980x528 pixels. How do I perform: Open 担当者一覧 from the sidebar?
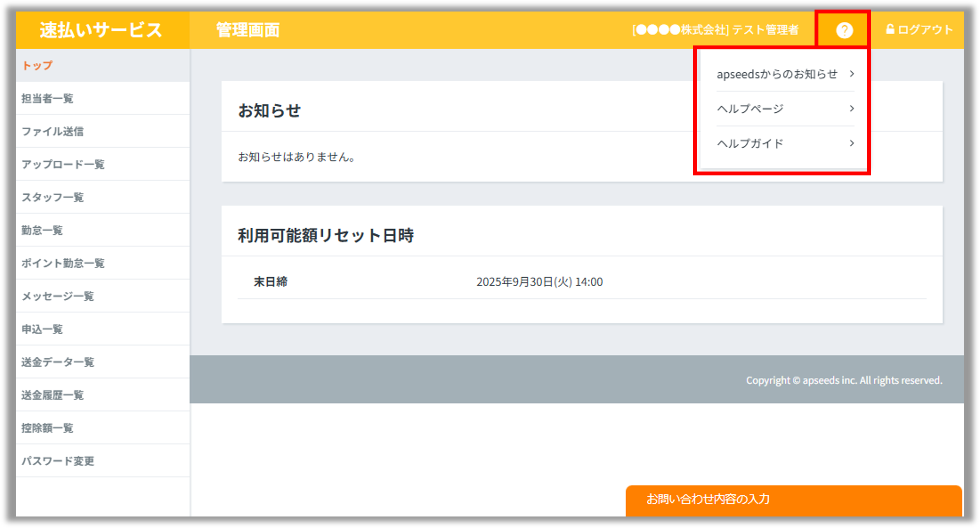coord(47,99)
